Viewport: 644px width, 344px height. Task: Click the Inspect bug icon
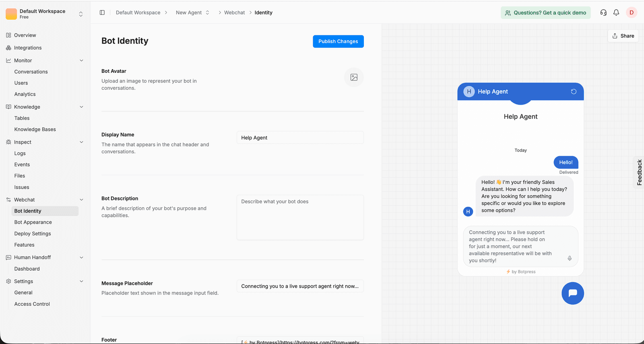[x=8, y=142]
